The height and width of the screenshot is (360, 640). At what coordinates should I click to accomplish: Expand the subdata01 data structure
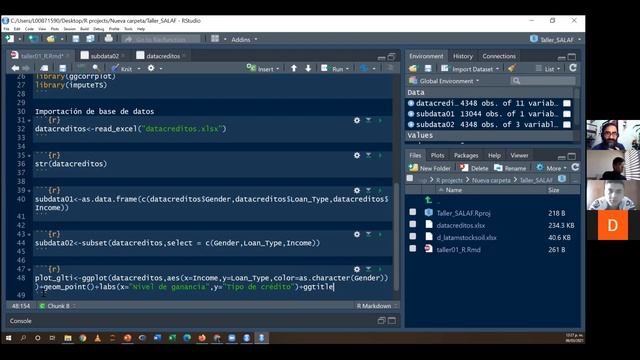tap(411, 114)
